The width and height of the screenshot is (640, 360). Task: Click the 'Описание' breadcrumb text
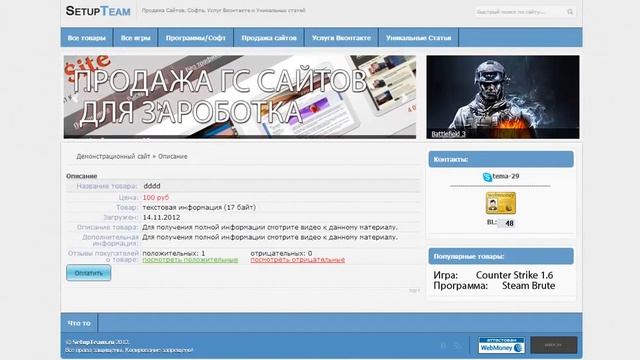tap(173, 156)
